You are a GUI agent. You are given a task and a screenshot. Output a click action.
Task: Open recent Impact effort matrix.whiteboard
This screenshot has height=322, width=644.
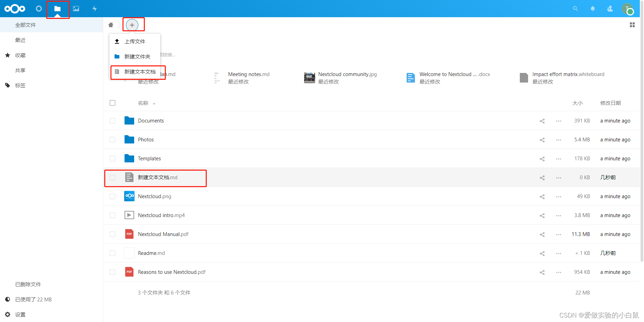click(x=568, y=74)
